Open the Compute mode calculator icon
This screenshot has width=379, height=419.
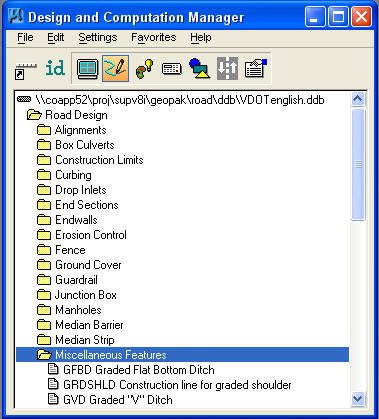point(172,69)
